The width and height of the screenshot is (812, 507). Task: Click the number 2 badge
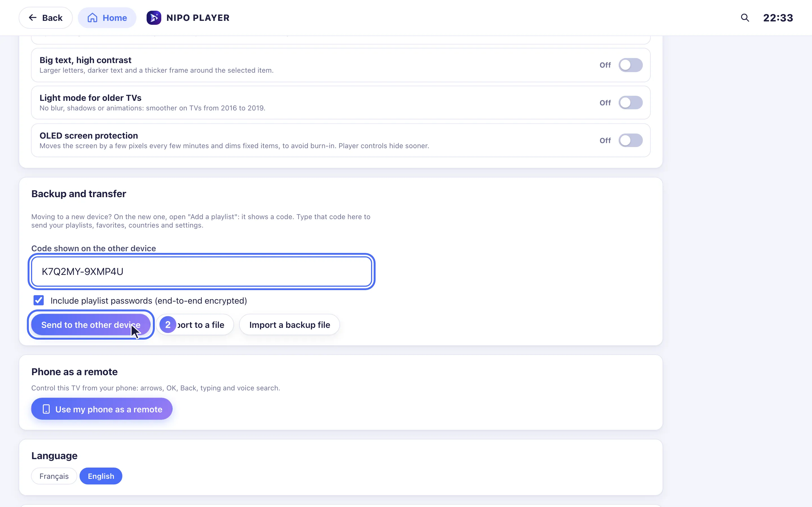(168, 324)
